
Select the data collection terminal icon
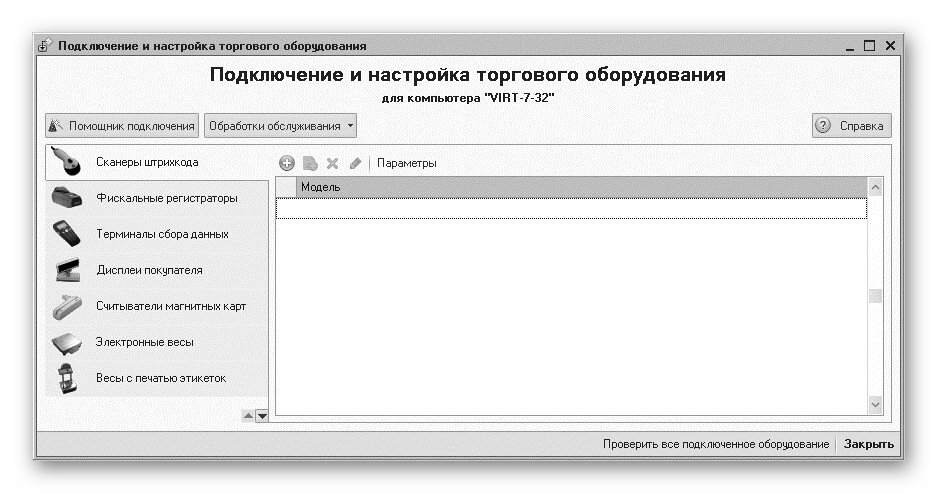coord(66,233)
